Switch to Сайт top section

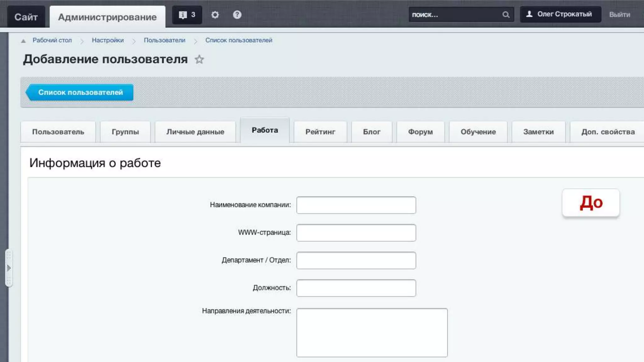click(26, 17)
